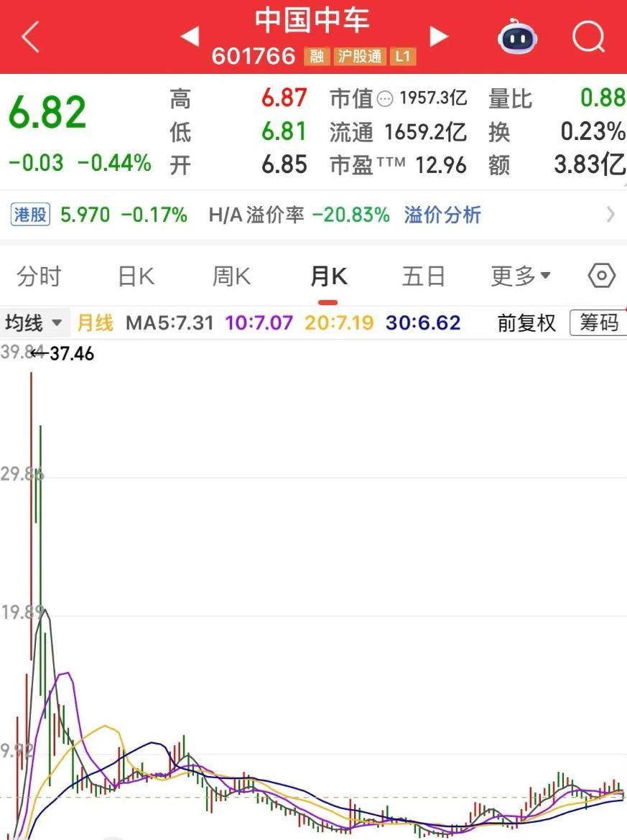The width and height of the screenshot is (627, 840).
Task: Tap the 沪股通 badge
Action: point(360,57)
